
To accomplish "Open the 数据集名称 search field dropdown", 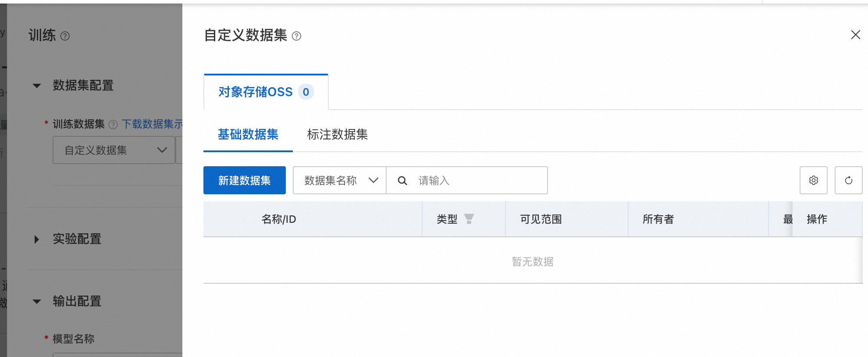I will pos(339,180).
